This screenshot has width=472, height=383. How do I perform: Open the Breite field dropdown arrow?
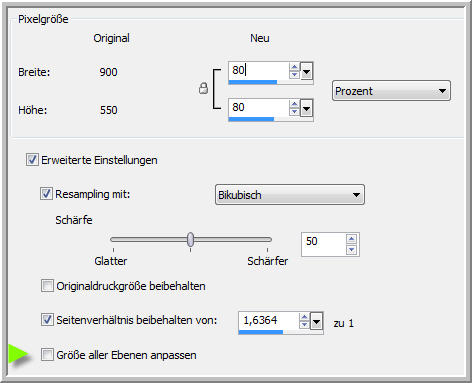(x=306, y=71)
